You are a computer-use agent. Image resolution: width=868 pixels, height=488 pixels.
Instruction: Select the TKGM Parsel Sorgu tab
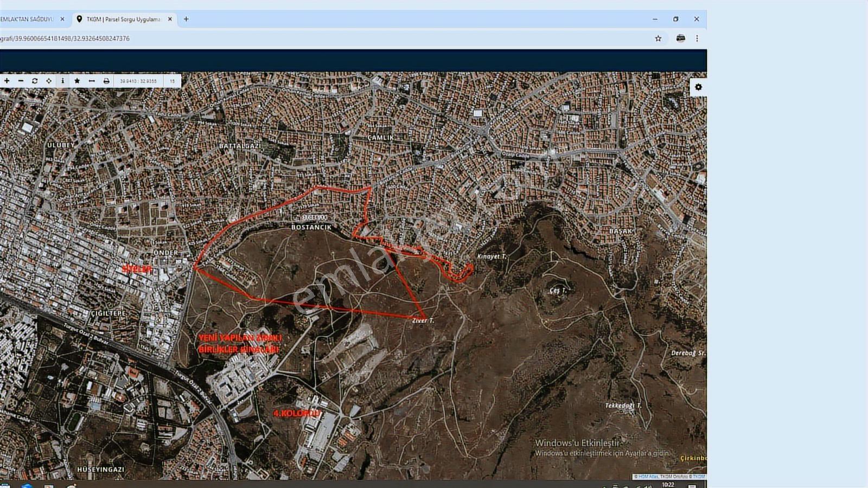point(124,19)
